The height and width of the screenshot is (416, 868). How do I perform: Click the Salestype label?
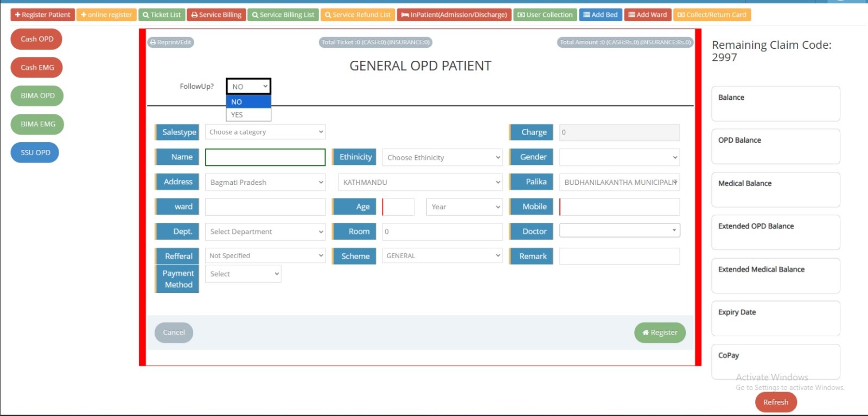(177, 132)
